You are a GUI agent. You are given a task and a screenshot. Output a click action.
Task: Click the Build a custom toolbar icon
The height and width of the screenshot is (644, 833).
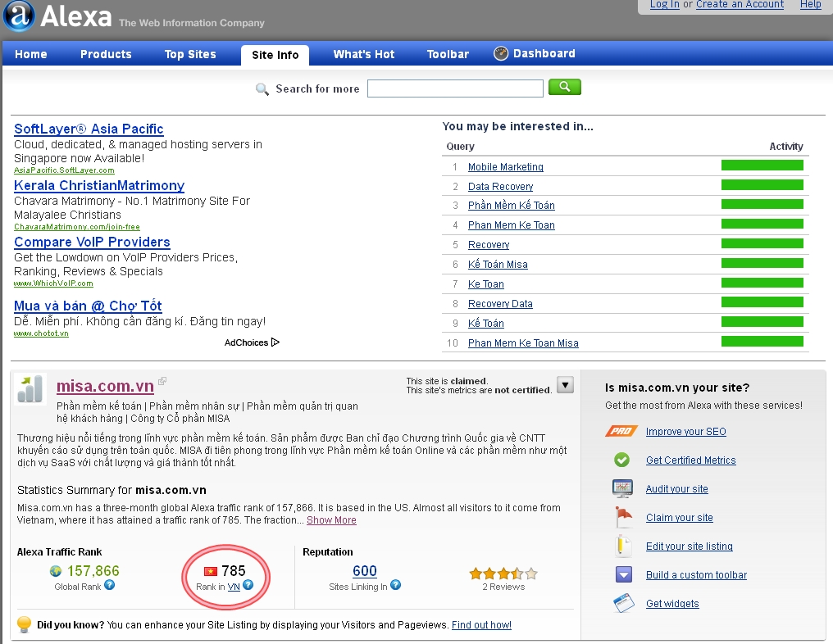(623, 574)
